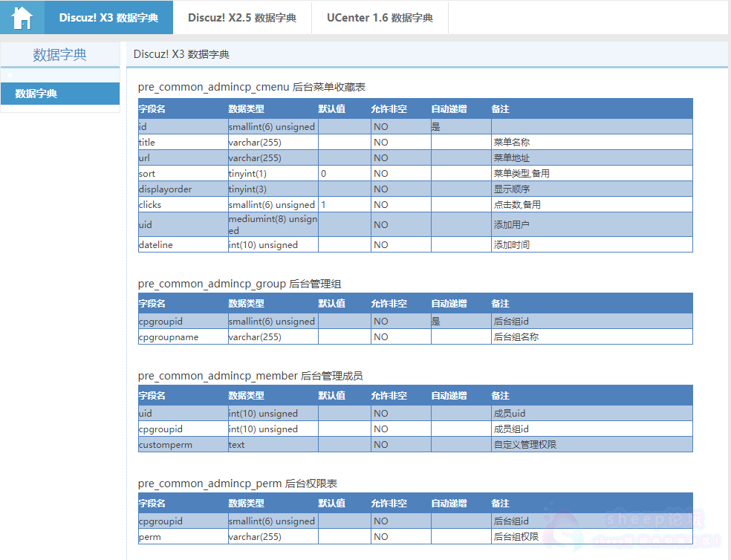
Task: Go to the home page icon
Action: click(x=22, y=18)
